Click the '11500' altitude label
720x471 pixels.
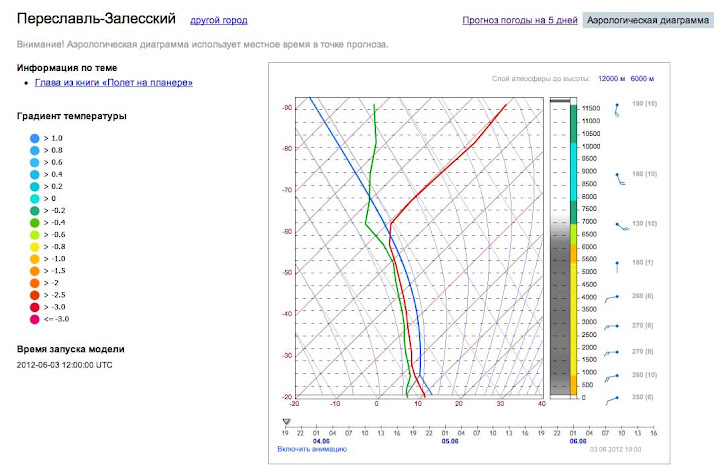pyautogui.click(x=591, y=108)
